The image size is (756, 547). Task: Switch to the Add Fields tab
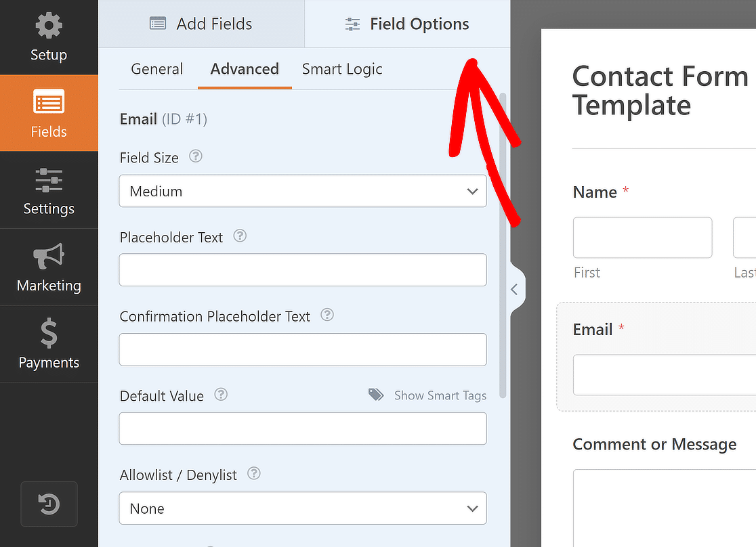tap(201, 24)
